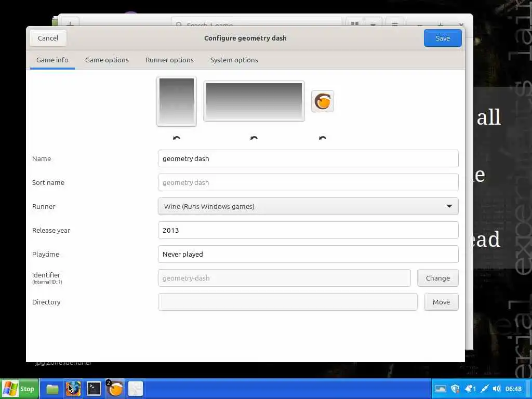This screenshot has height=399, width=532.
Task: Cancel the configuration dialog
Action: [48, 38]
